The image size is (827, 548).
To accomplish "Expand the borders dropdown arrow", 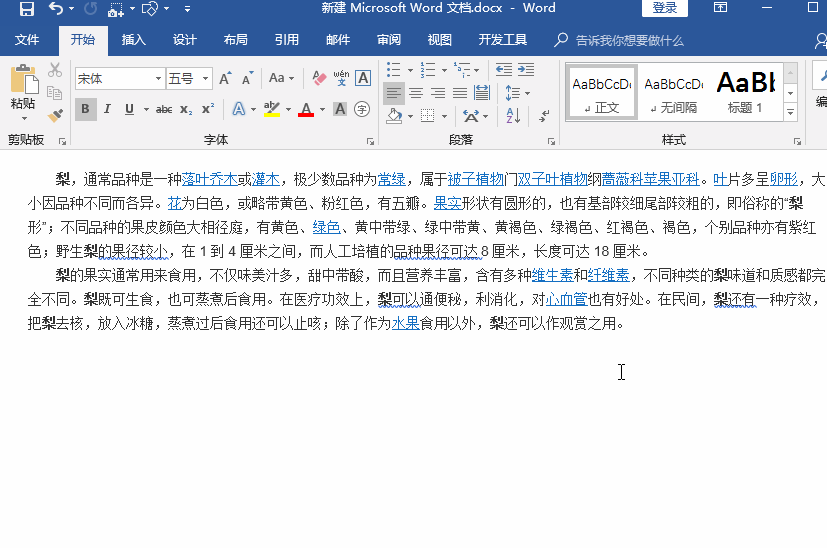I will point(444,116).
